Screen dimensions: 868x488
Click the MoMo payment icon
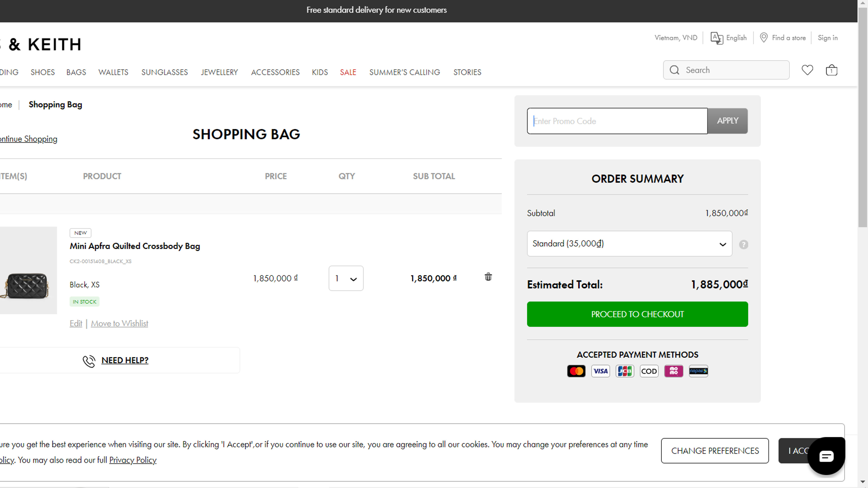(673, 371)
